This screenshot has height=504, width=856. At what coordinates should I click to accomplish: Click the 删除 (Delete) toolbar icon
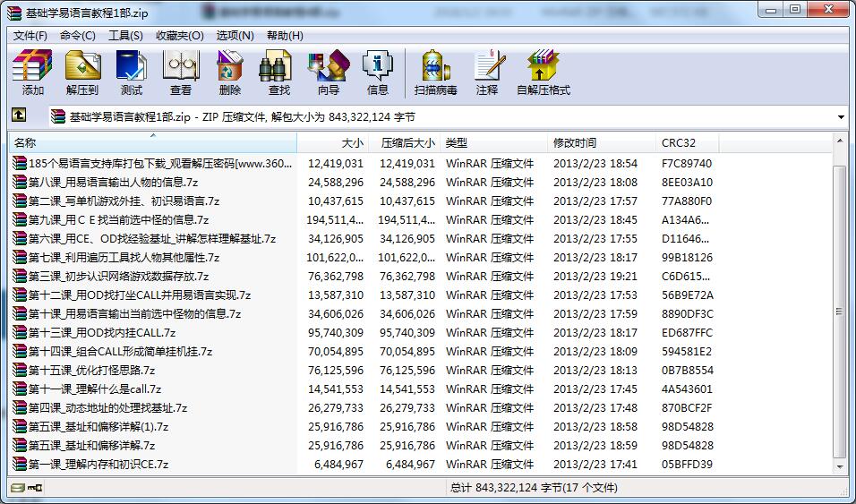point(230,73)
